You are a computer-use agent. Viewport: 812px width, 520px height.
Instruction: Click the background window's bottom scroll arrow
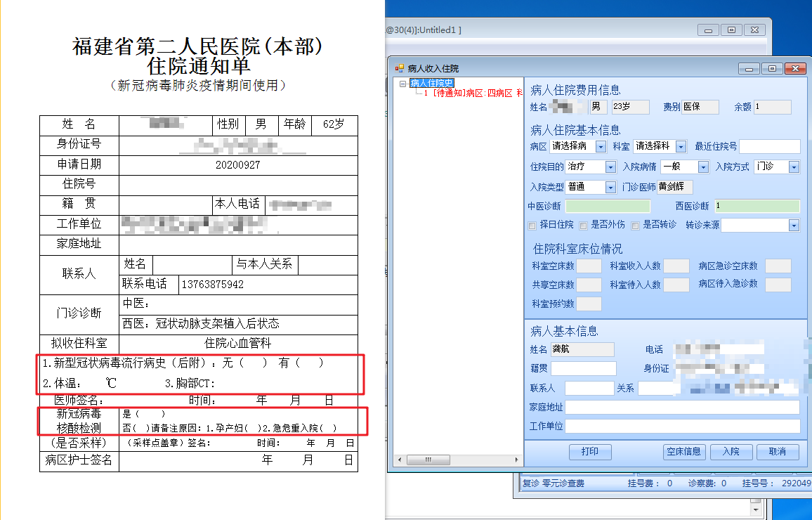pyautogui.click(x=756, y=511)
